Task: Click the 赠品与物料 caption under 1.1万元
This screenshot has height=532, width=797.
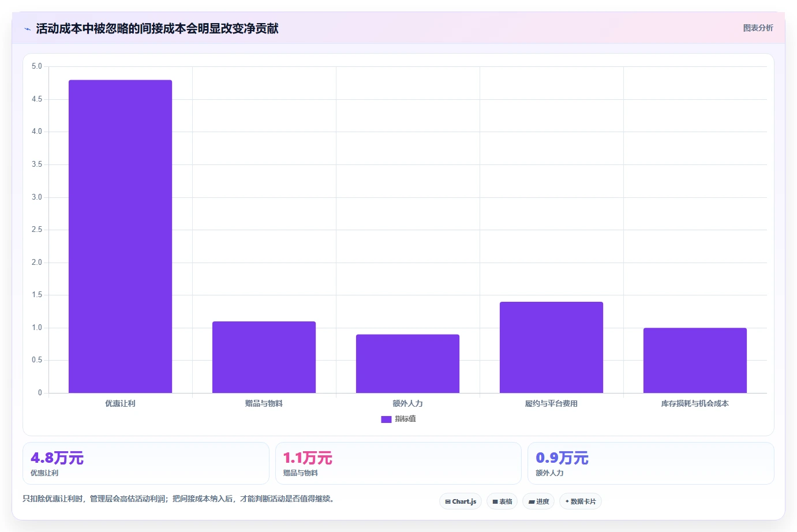Action: 301,473
